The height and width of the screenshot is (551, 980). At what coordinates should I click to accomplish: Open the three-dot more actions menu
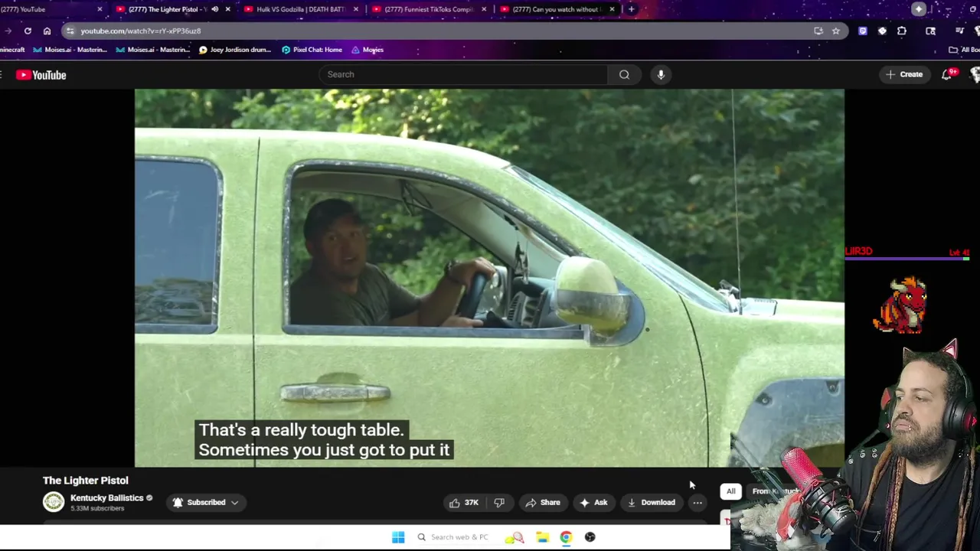pyautogui.click(x=697, y=503)
